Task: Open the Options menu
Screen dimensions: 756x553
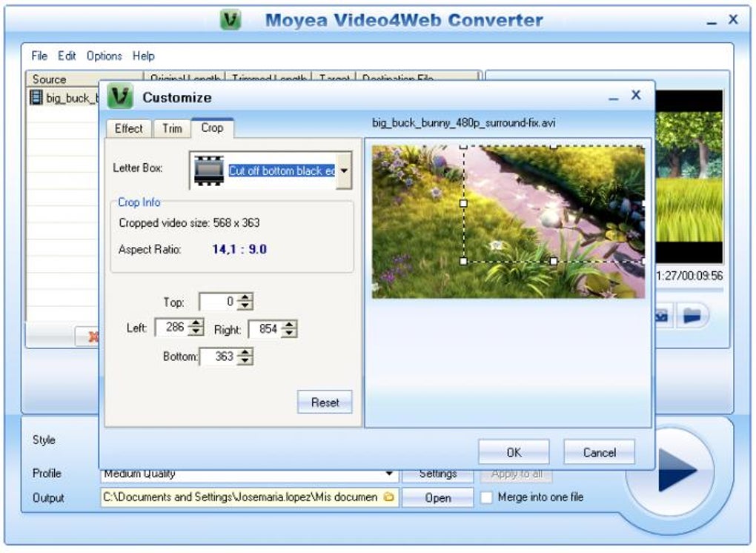Action: [x=103, y=56]
